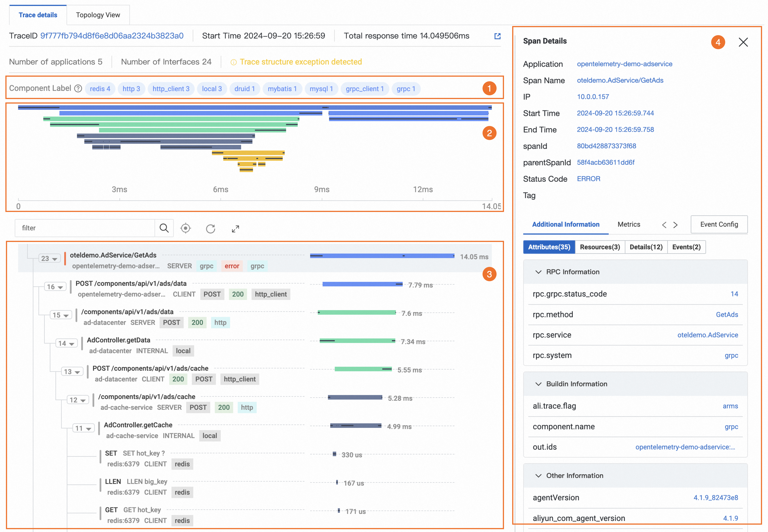The image size is (768, 532).
Task: Show the Events(2) sub-tab
Action: (x=686, y=247)
